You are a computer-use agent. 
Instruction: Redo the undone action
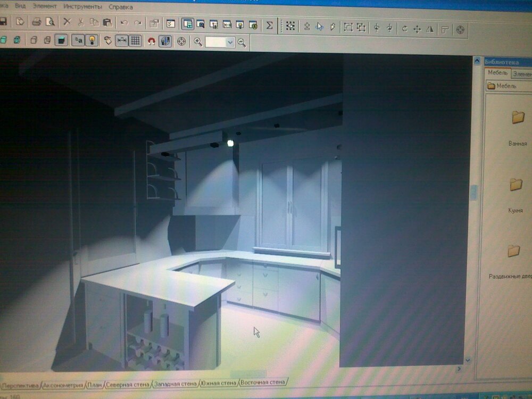tap(138, 23)
